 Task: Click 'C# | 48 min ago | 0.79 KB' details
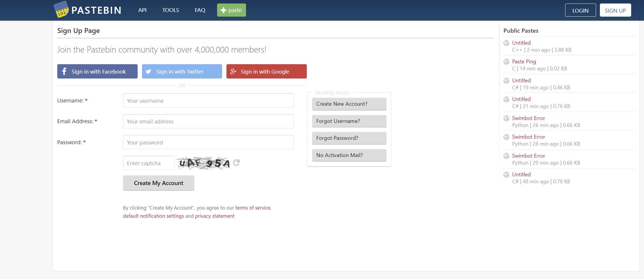pyautogui.click(x=541, y=182)
